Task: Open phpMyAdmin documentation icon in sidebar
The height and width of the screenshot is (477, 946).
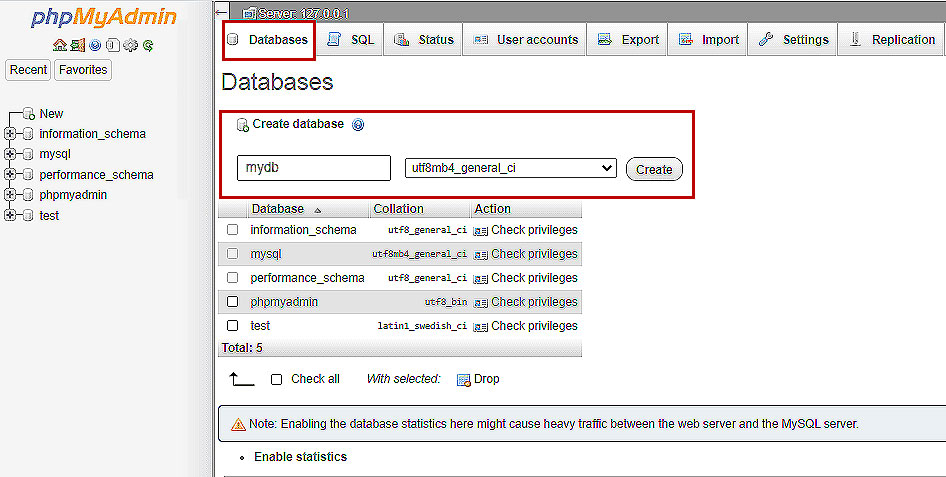Action: [95, 45]
